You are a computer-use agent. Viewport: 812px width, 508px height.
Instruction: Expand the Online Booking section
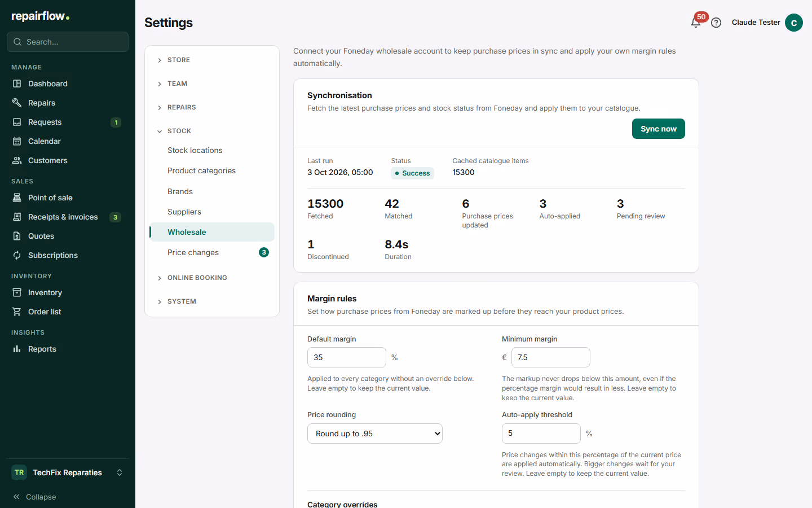[212, 278]
